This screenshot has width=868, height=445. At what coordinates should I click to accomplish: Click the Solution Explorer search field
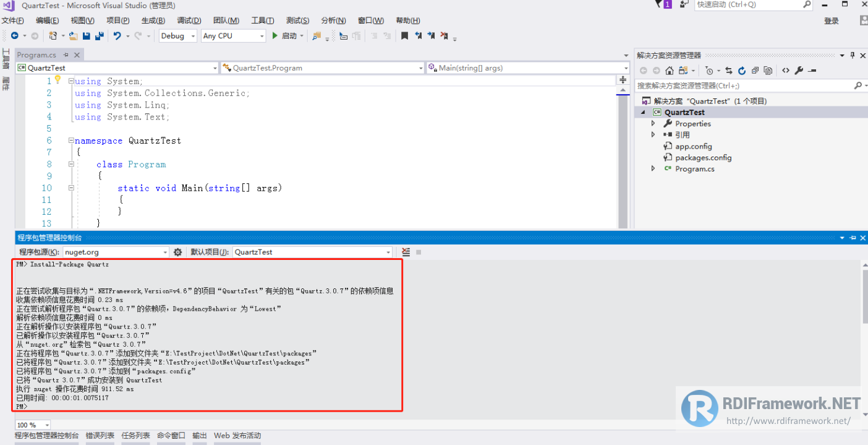click(744, 85)
